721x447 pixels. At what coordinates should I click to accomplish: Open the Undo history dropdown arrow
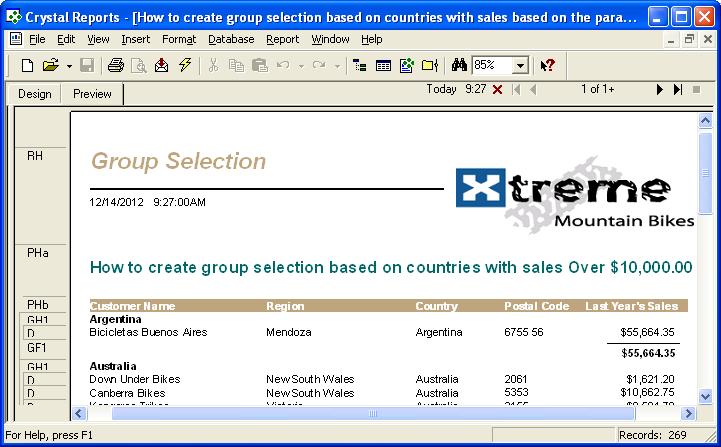coord(301,67)
